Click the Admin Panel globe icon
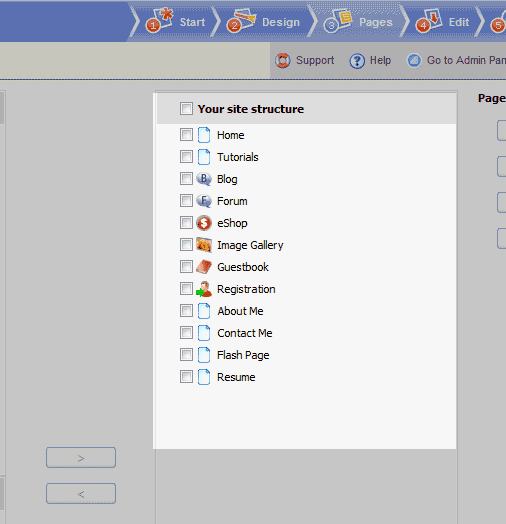Viewport: 506px width, 524px height. pyautogui.click(x=414, y=61)
